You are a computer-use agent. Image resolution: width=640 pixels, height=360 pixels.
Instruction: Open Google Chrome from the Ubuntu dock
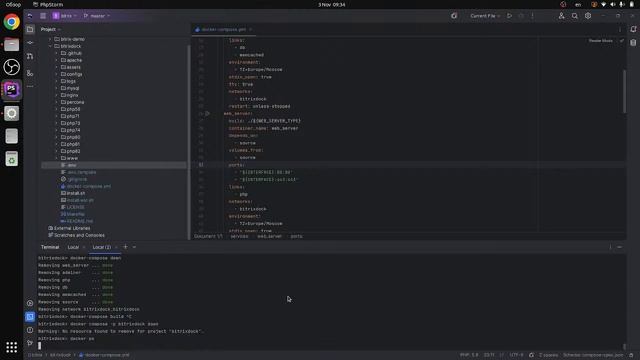pyautogui.click(x=11, y=22)
